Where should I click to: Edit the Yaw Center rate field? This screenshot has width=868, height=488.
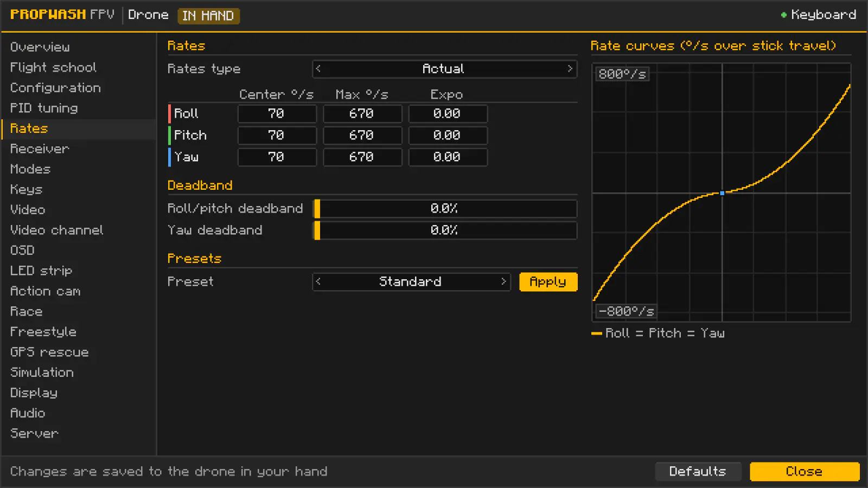[x=277, y=157]
